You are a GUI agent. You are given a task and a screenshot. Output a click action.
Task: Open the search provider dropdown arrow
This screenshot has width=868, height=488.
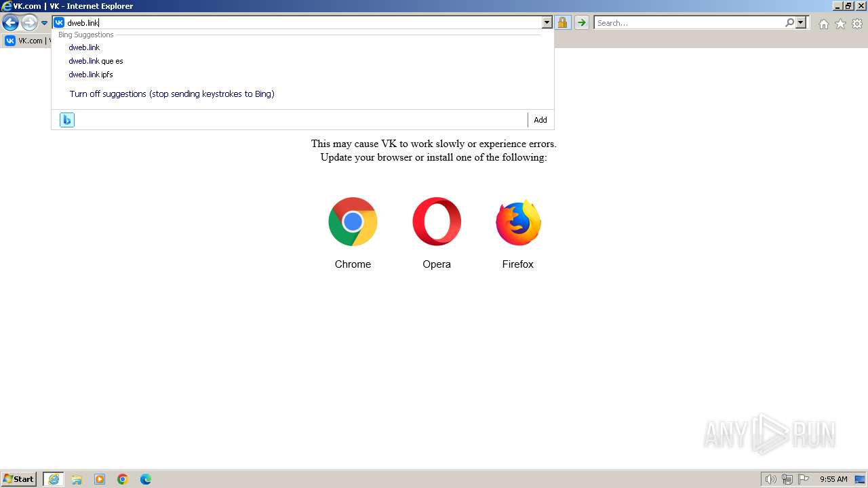click(x=801, y=22)
